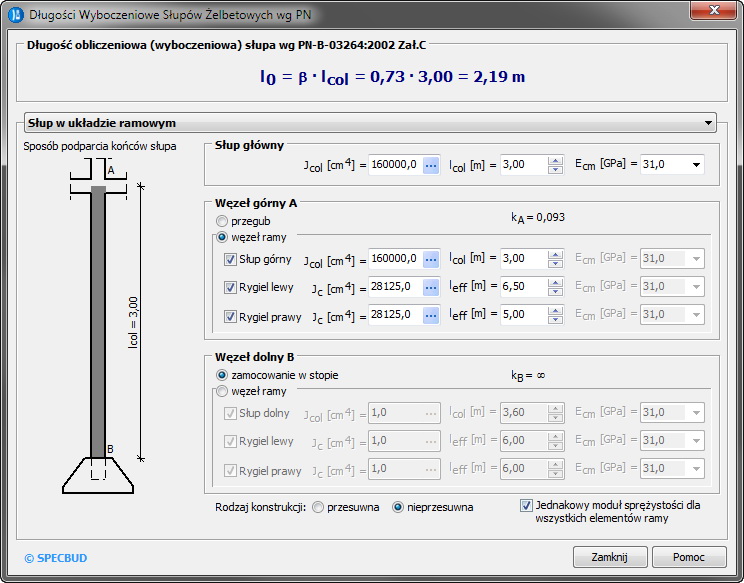Click the ellipsis button beside main column Jcol
Viewport: 744px width, 583px height.
point(431,165)
